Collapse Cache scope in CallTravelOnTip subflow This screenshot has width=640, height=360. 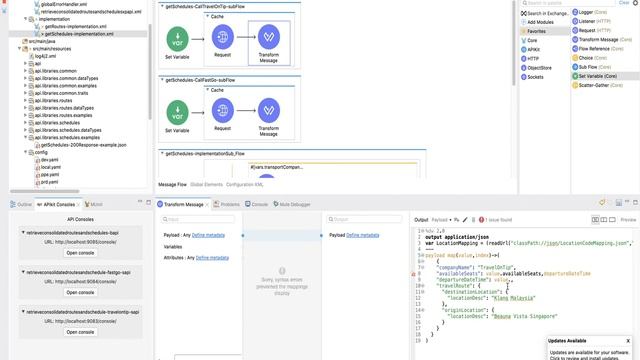click(x=207, y=16)
